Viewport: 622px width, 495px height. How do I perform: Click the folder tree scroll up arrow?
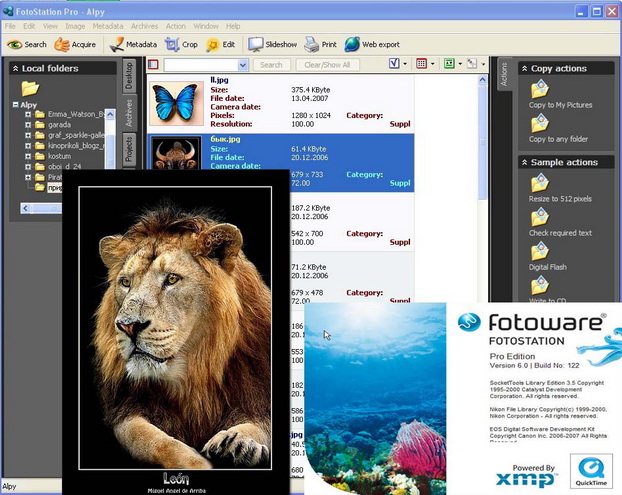[x=110, y=114]
